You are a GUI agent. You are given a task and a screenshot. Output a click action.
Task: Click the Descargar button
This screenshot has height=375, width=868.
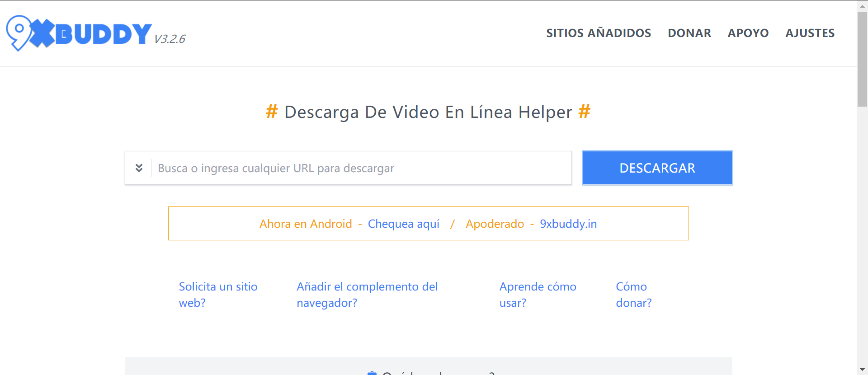[657, 168]
